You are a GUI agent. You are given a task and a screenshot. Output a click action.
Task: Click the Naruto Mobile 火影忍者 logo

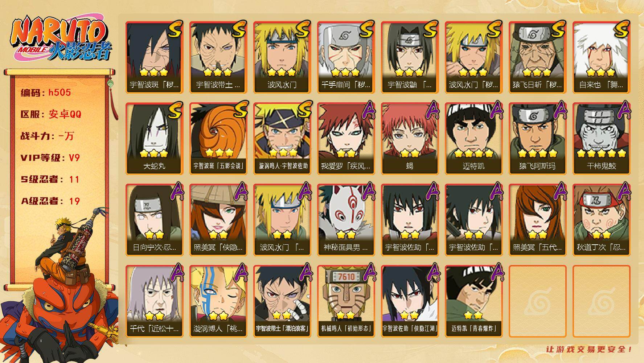click(x=60, y=39)
